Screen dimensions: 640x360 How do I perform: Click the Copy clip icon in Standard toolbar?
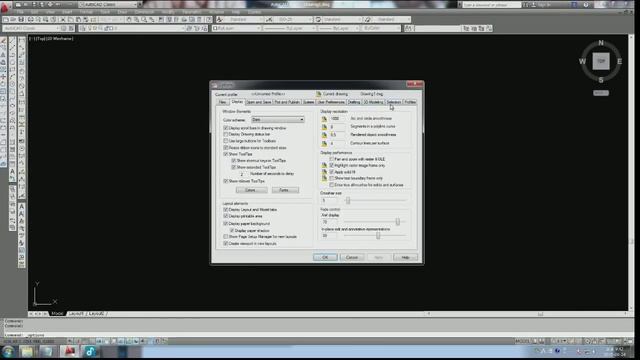[71, 20]
